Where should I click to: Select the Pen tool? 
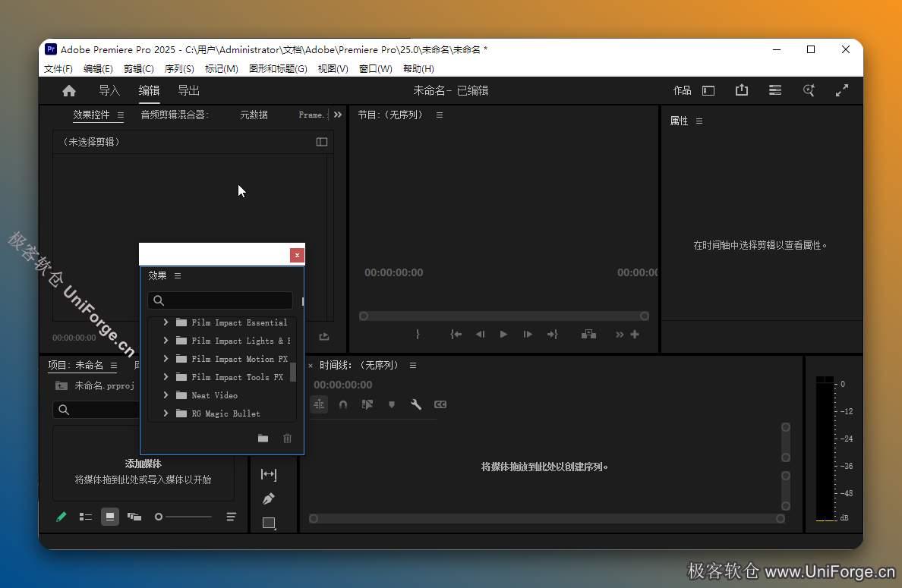pos(269,498)
